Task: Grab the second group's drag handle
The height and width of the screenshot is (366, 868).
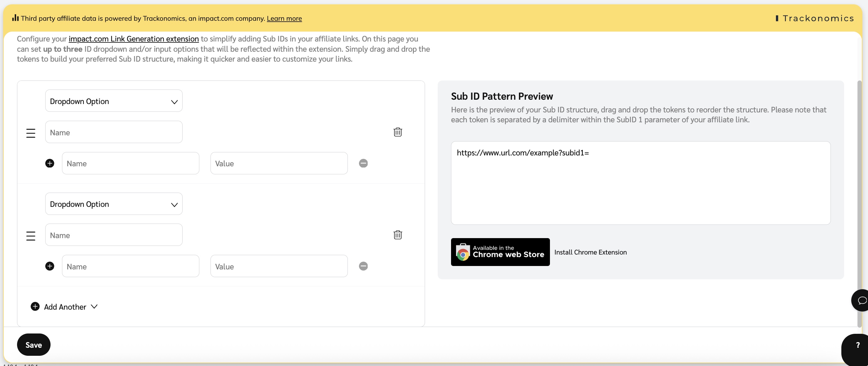Action: [x=31, y=236]
